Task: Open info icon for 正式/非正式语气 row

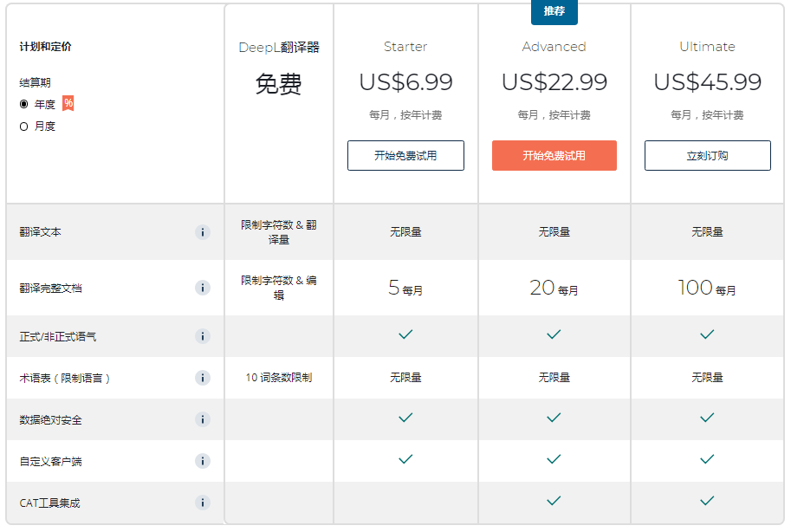Action: coord(202,336)
